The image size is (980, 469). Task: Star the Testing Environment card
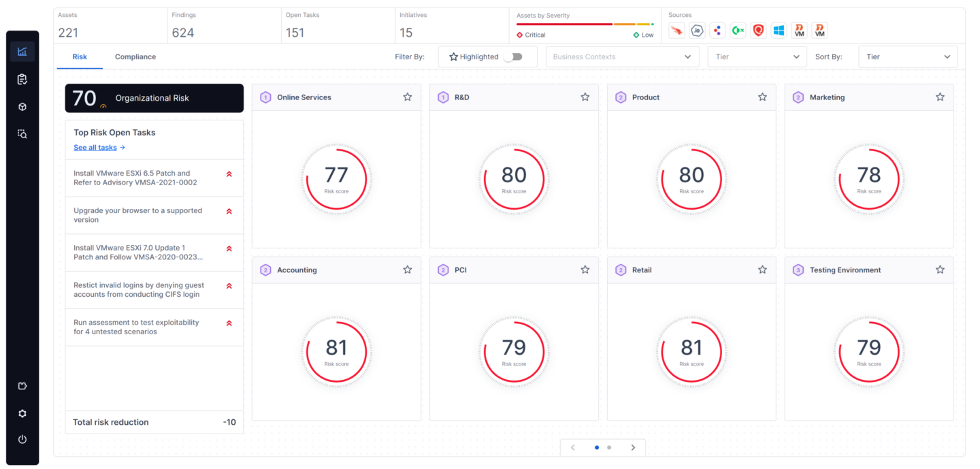tap(940, 270)
